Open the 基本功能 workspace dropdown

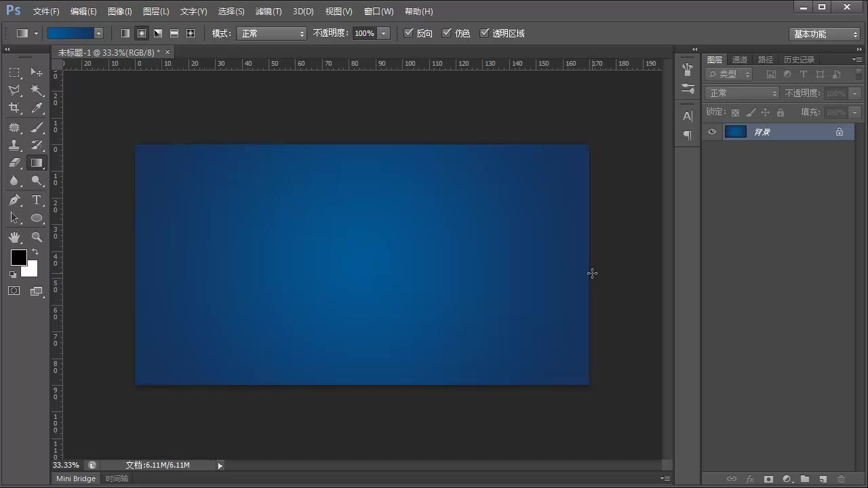(x=825, y=34)
